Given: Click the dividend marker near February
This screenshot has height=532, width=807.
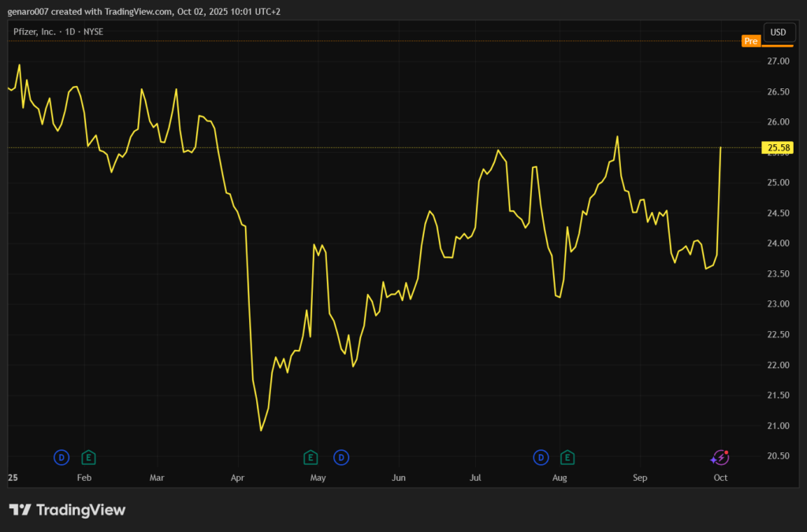Looking at the screenshot, I should tap(61, 457).
